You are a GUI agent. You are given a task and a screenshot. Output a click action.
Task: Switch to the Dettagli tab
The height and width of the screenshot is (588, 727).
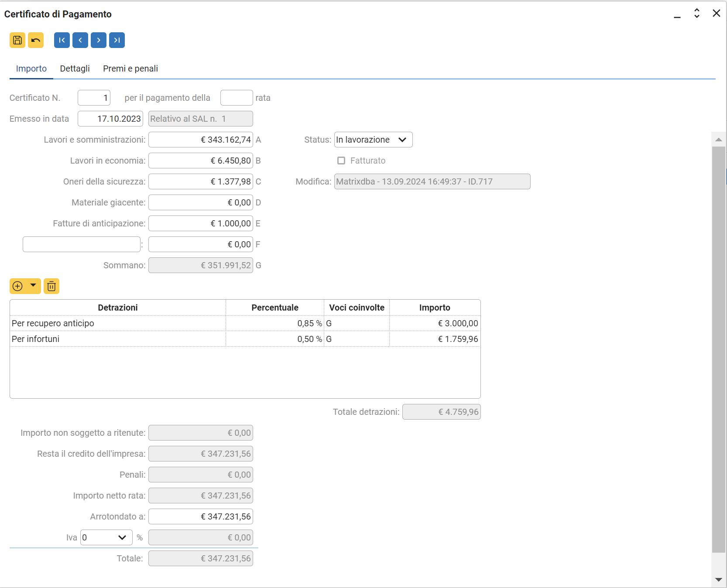point(75,68)
